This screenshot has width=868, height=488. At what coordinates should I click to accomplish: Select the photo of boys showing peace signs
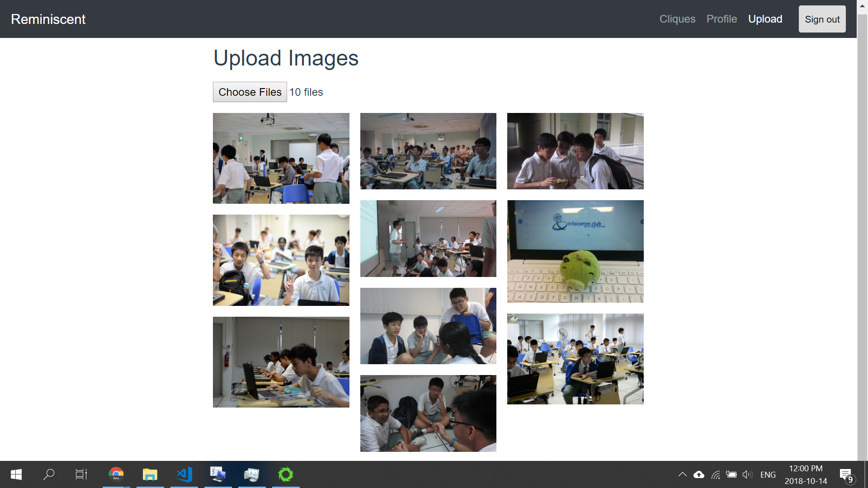(x=281, y=260)
